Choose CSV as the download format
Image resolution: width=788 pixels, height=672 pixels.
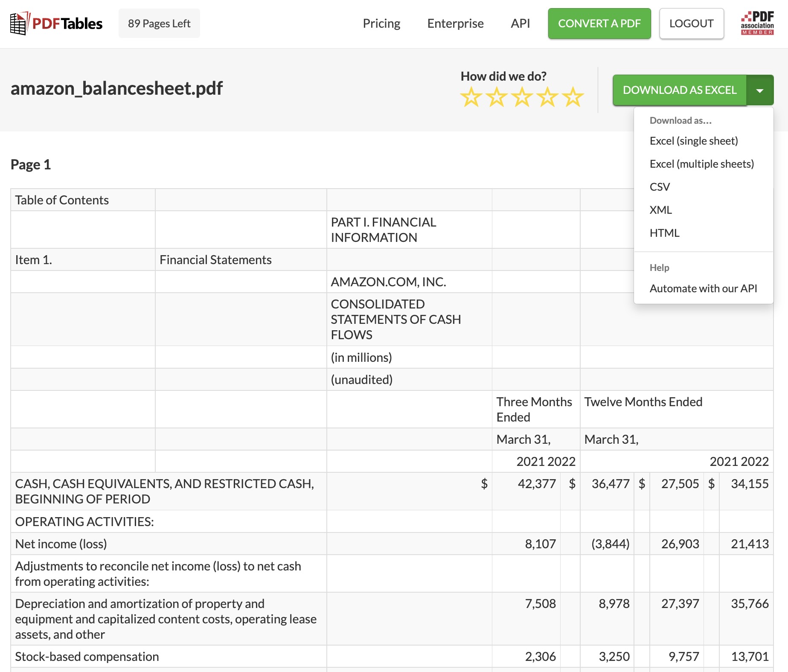(x=659, y=187)
